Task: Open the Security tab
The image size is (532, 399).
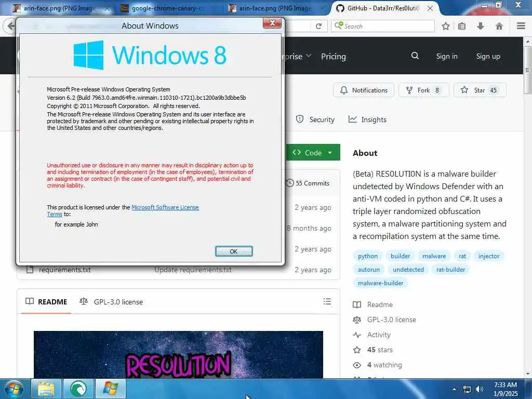Action: click(315, 119)
